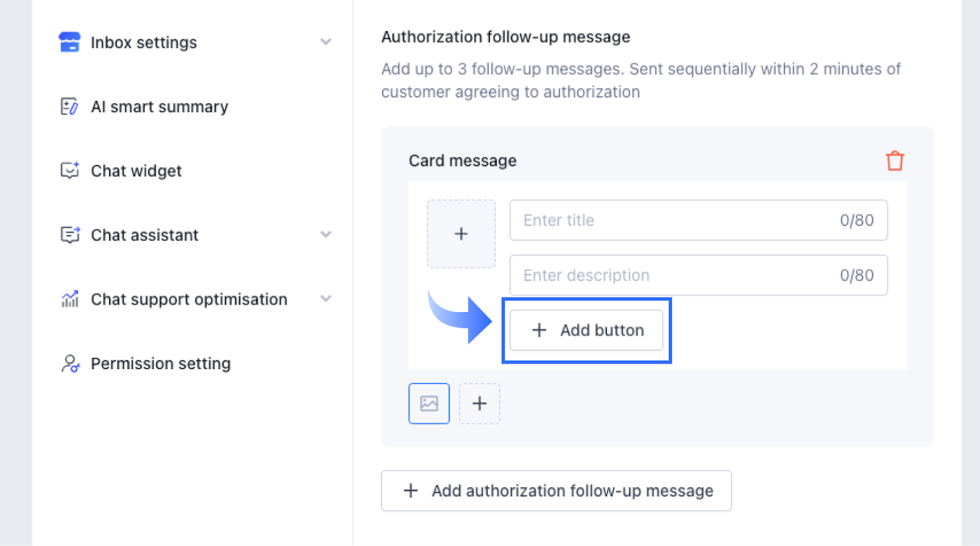Add another card with small plus box

pos(480,403)
